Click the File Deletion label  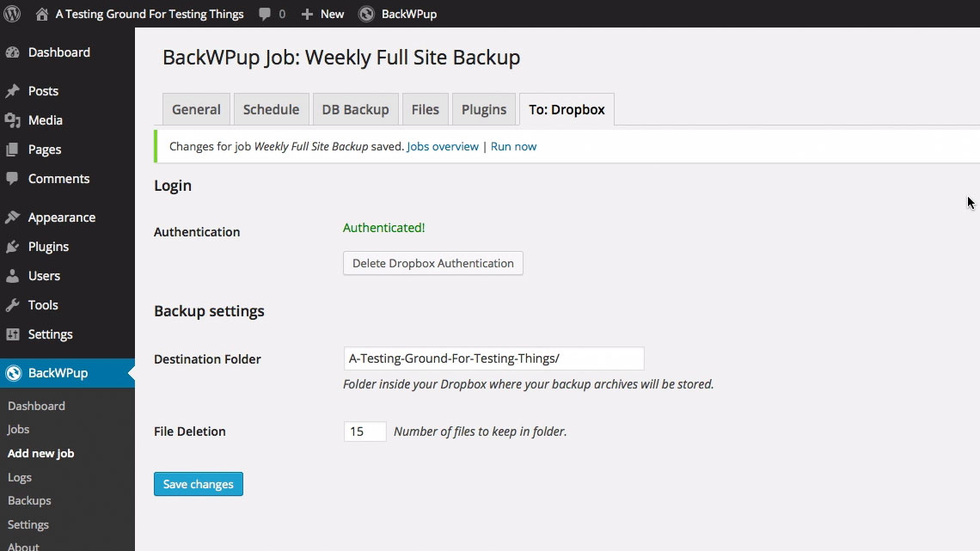190,432
